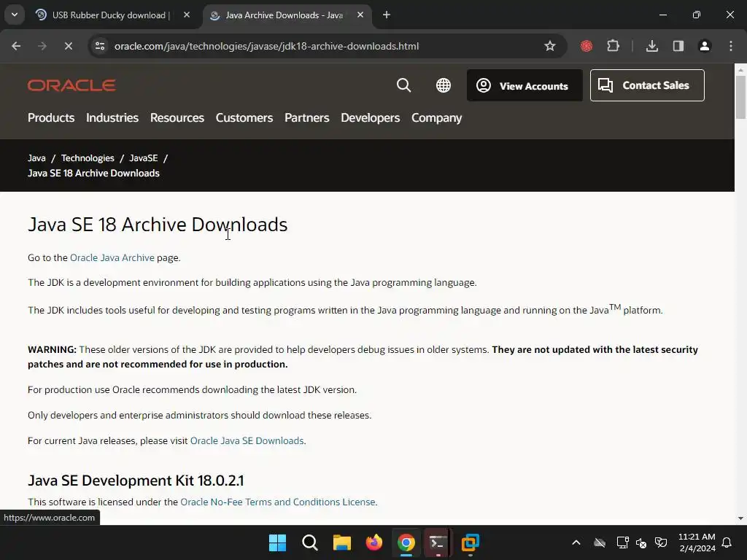Click the 'Java SE 18 Archive Downloads' heading

click(x=158, y=225)
